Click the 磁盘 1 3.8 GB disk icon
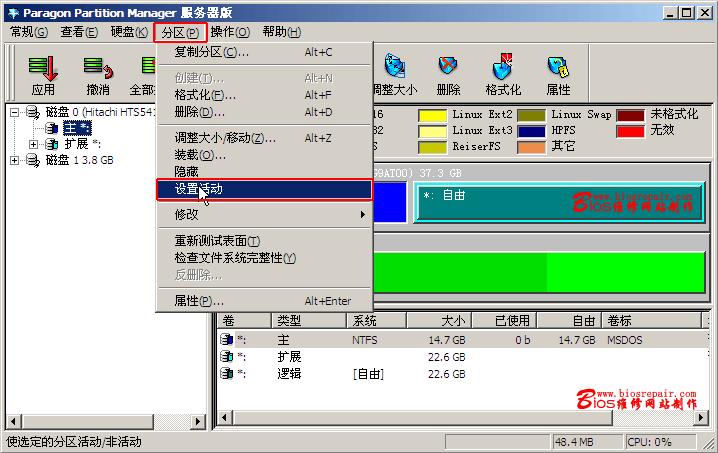Screen dimensions: 718x453 (33, 160)
